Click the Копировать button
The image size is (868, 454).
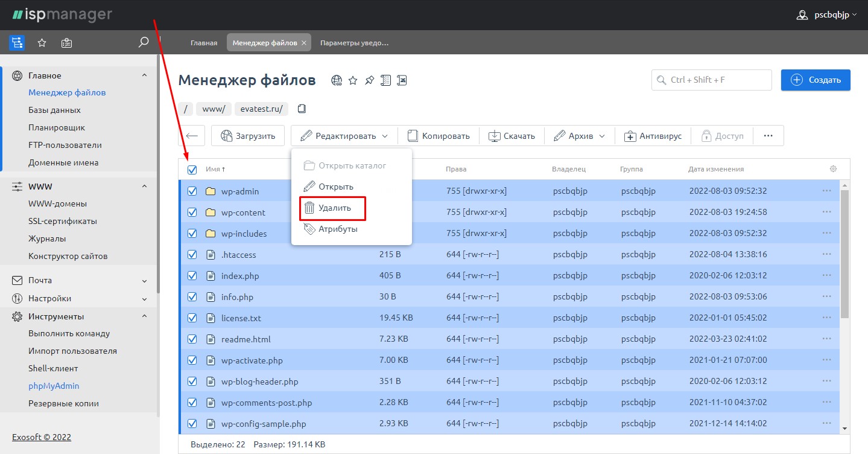[438, 136]
